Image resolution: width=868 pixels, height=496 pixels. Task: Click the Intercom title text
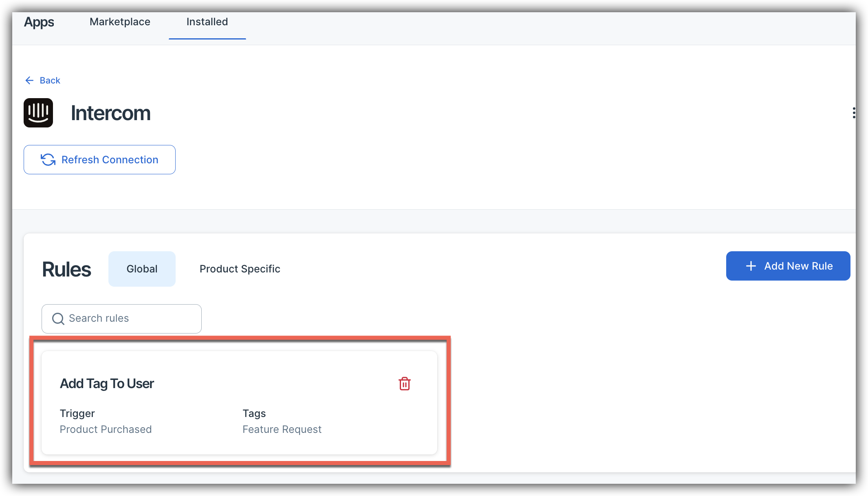point(110,113)
